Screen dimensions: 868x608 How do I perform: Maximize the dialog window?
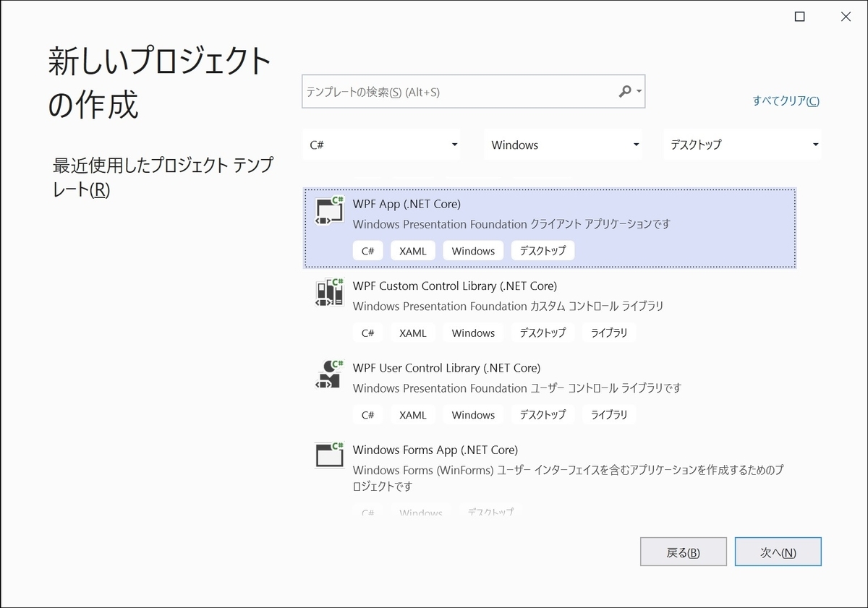point(799,17)
